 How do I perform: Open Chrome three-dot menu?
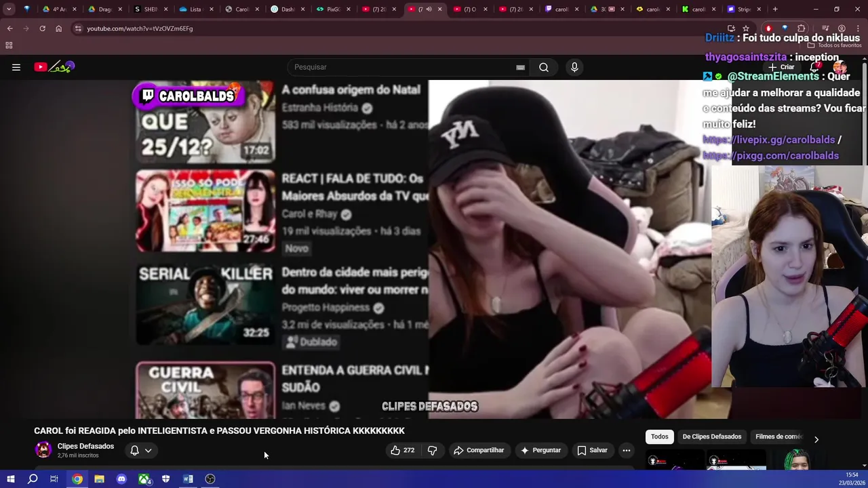click(x=858, y=28)
